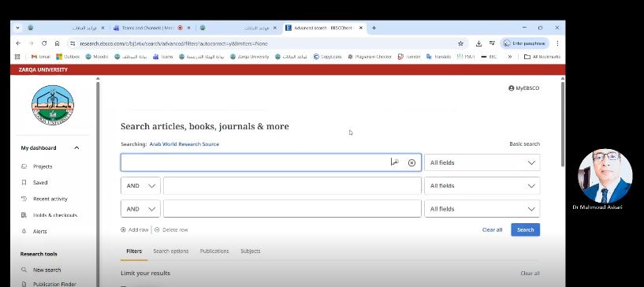Viewport: 644px width, 287px height.
Task: Open Recent activity in sidebar
Action: tap(50, 199)
